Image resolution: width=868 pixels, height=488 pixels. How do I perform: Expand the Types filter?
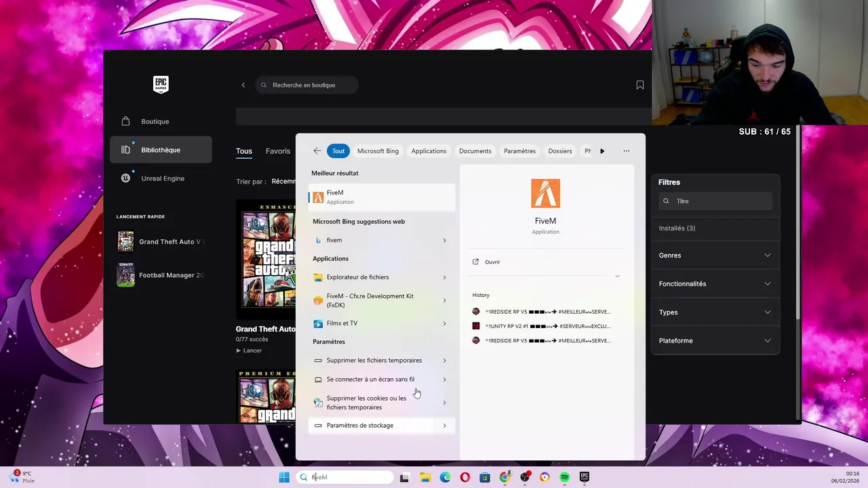click(715, 312)
